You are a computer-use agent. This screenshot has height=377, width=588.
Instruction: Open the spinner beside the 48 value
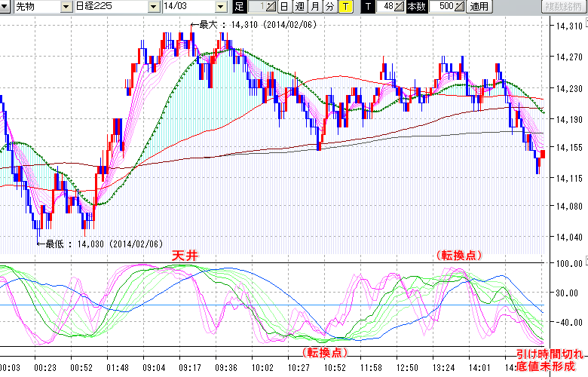tap(400, 7)
